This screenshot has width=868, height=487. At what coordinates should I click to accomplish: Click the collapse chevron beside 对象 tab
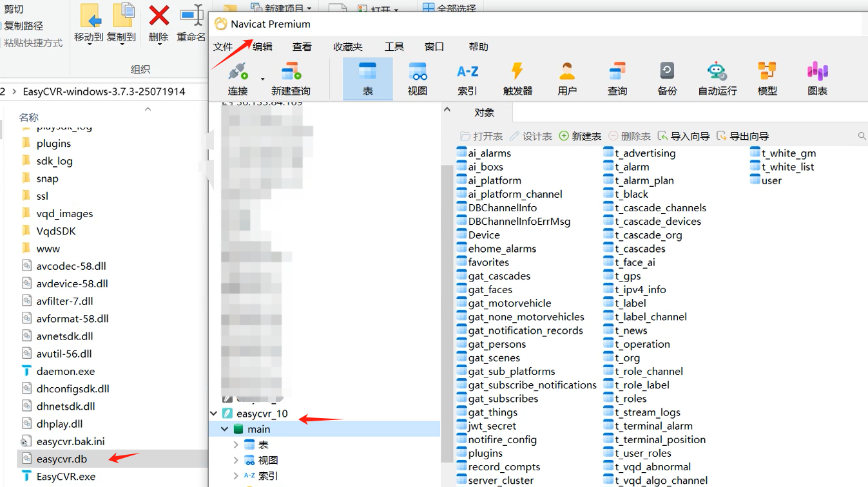pos(447,110)
